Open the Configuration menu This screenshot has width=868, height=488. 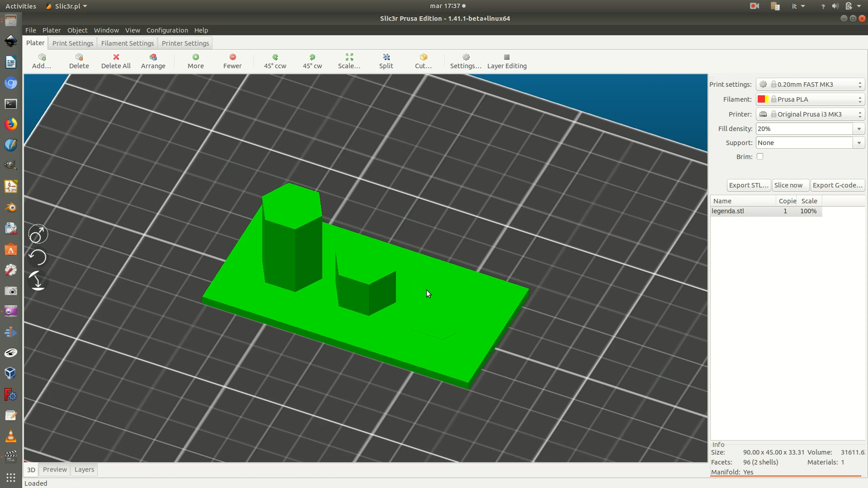(167, 30)
